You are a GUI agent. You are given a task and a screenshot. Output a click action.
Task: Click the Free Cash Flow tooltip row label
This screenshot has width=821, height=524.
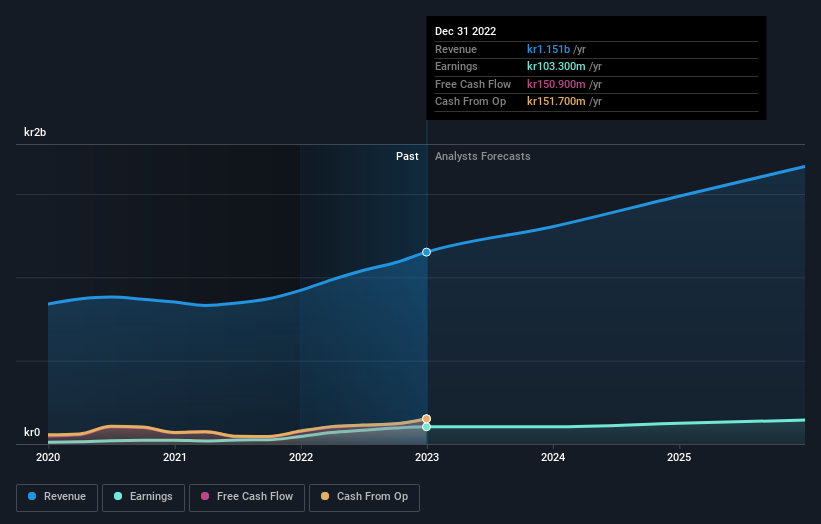(473, 84)
